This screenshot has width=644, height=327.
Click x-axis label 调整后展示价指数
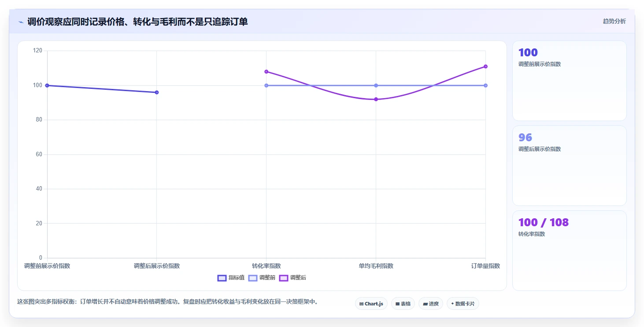pos(157,266)
